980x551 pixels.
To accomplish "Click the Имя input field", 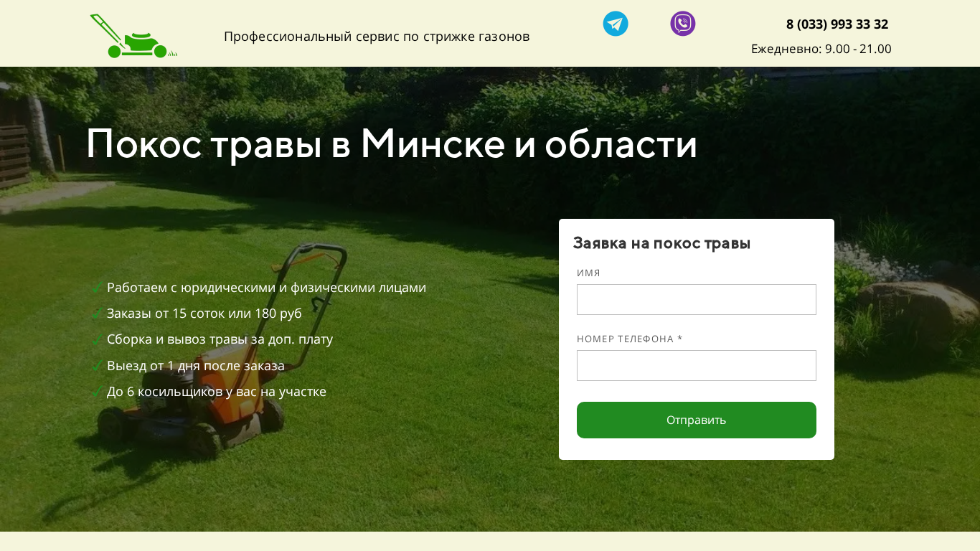I will (697, 299).
